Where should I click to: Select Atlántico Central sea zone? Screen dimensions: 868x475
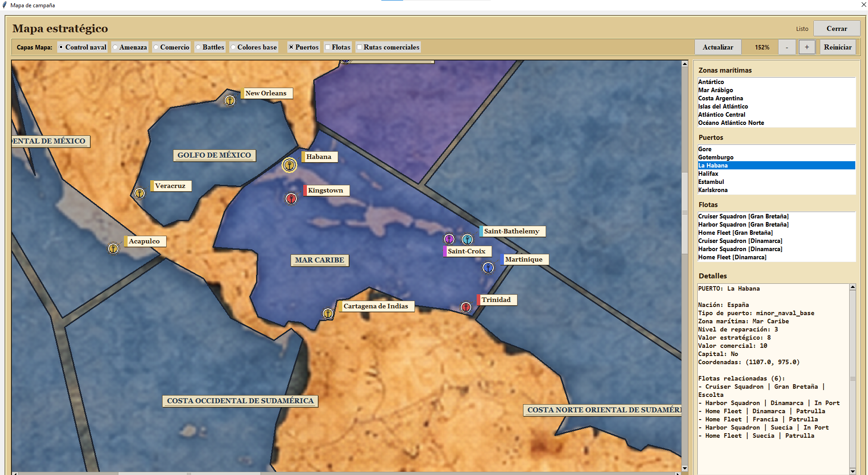point(776,114)
